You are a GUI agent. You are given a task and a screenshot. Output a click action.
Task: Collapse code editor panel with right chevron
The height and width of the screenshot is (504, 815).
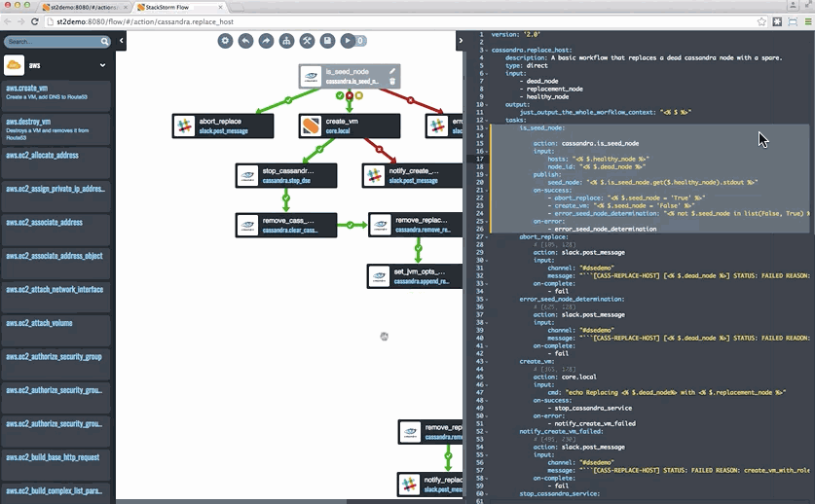click(460, 41)
